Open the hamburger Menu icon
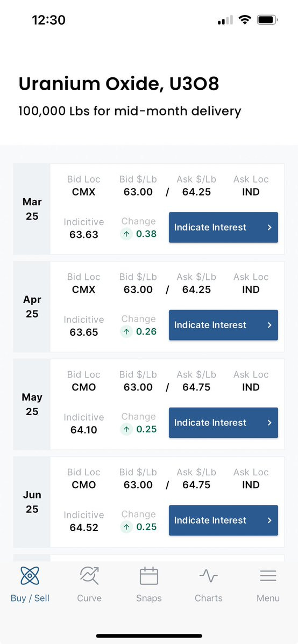Screen dimensions: 298x644 (x=268, y=576)
